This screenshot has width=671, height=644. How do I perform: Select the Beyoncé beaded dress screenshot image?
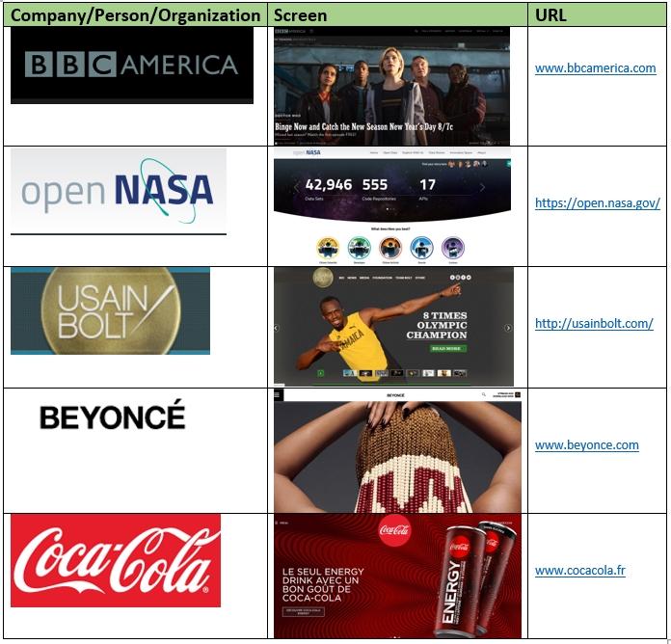[397, 457]
